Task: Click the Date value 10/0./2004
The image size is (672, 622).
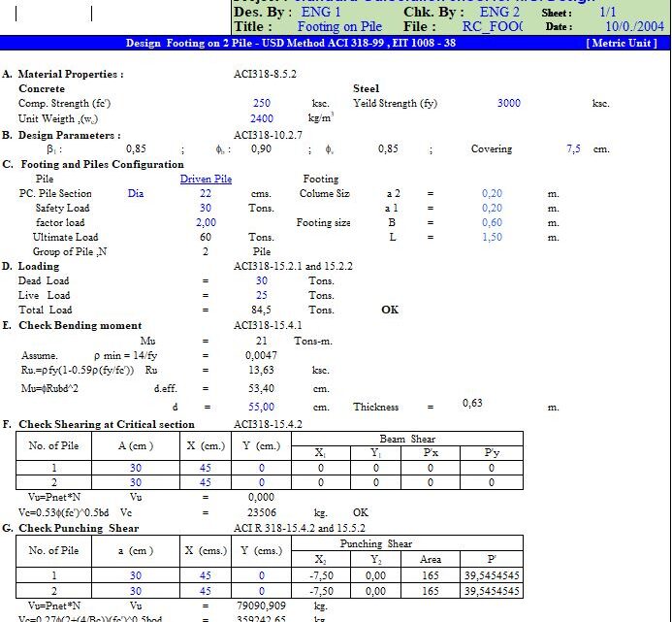Action: coord(634,26)
